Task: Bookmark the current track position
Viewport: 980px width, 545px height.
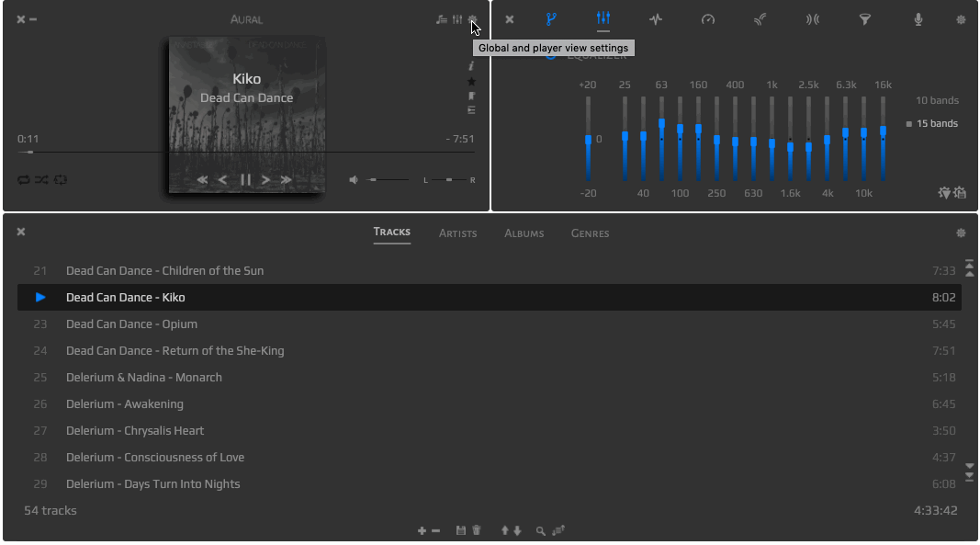Action: click(471, 96)
